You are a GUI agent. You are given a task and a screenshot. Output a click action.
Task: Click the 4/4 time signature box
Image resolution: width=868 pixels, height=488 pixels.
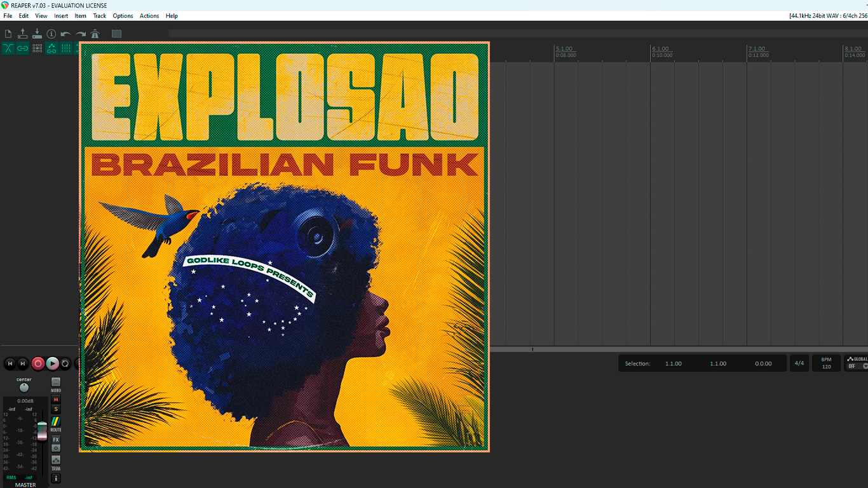pos(799,363)
